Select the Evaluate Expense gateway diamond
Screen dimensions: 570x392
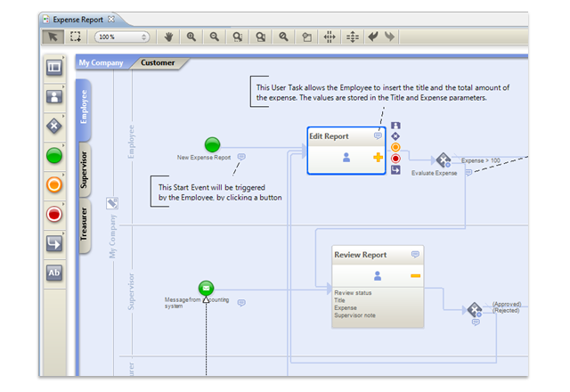[x=444, y=160]
